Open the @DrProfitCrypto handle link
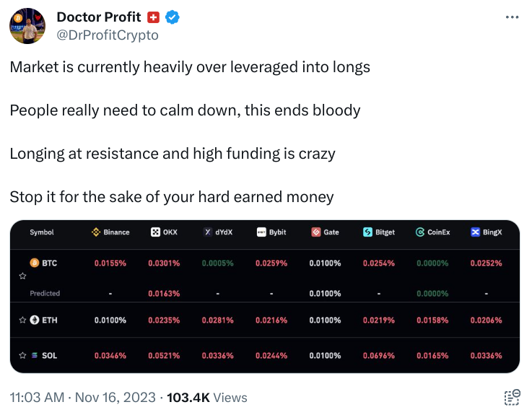This screenshot has height=415, width=532. point(107,35)
